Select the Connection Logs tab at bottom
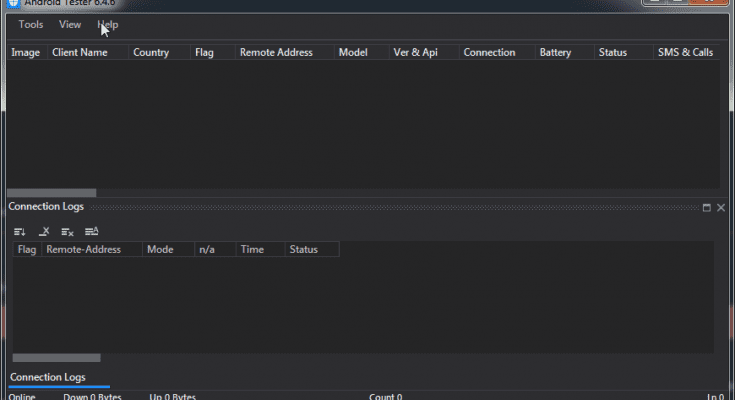The width and height of the screenshot is (735, 400). pyautogui.click(x=47, y=377)
